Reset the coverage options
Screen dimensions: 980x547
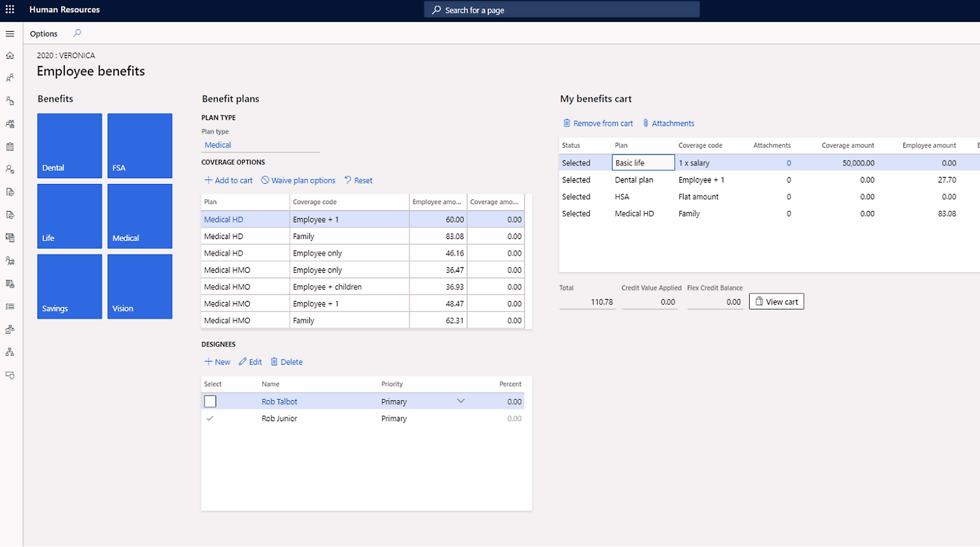coord(358,180)
